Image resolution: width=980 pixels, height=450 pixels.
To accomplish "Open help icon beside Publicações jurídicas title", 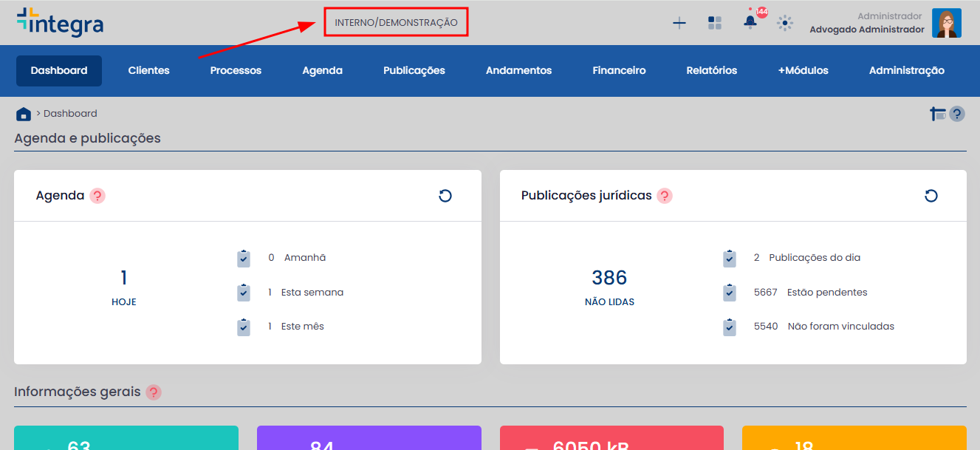I will pyautogui.click(x=665, y=196).
